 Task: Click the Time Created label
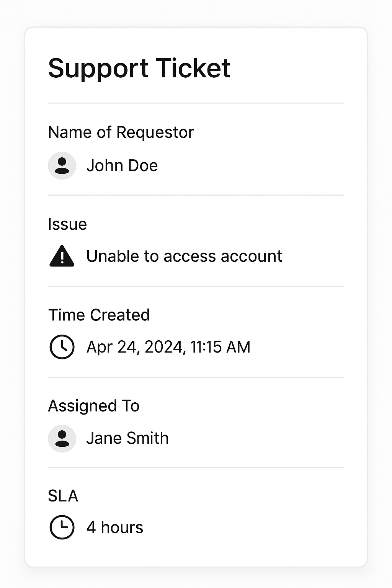[x=99, y=315]
